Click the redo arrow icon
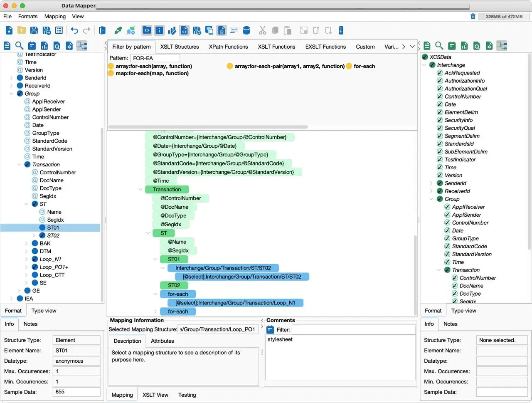This screenshot has height=403, width=532. [x=87, y=30]
